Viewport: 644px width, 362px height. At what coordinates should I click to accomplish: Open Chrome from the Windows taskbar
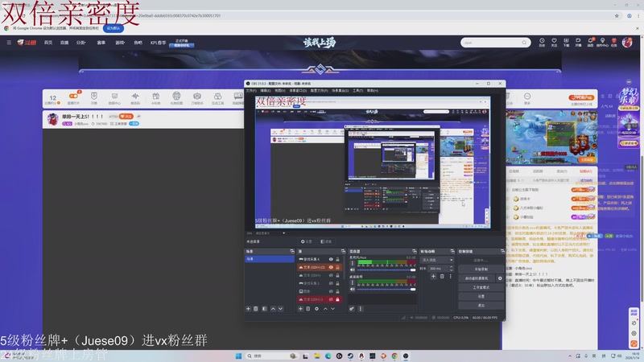pos(394,356)
